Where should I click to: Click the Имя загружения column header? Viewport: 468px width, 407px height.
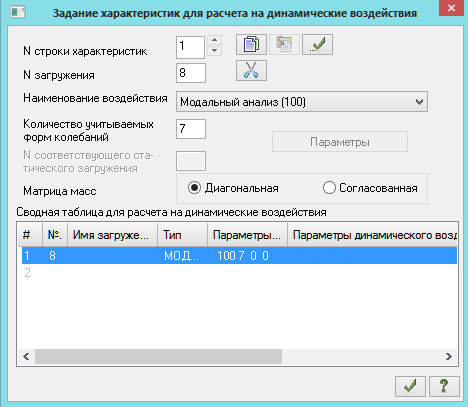click(x=112, y=235)
